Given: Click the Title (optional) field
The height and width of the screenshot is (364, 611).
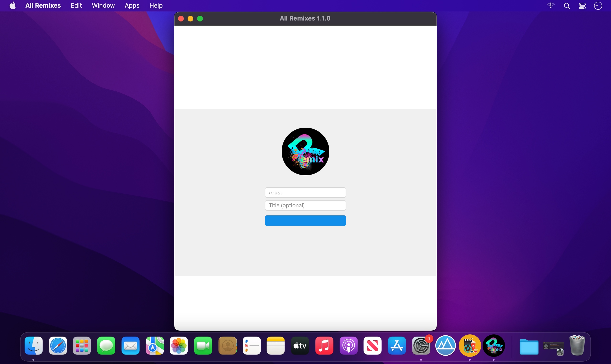Looking at the screenshot, I should 305,205.
